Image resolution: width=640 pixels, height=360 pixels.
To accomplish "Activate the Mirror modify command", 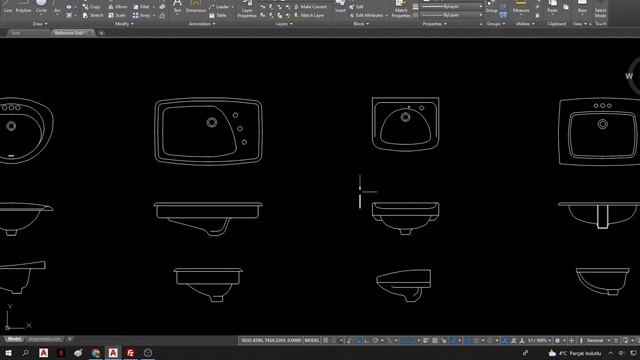I will [x=118, y=7].
